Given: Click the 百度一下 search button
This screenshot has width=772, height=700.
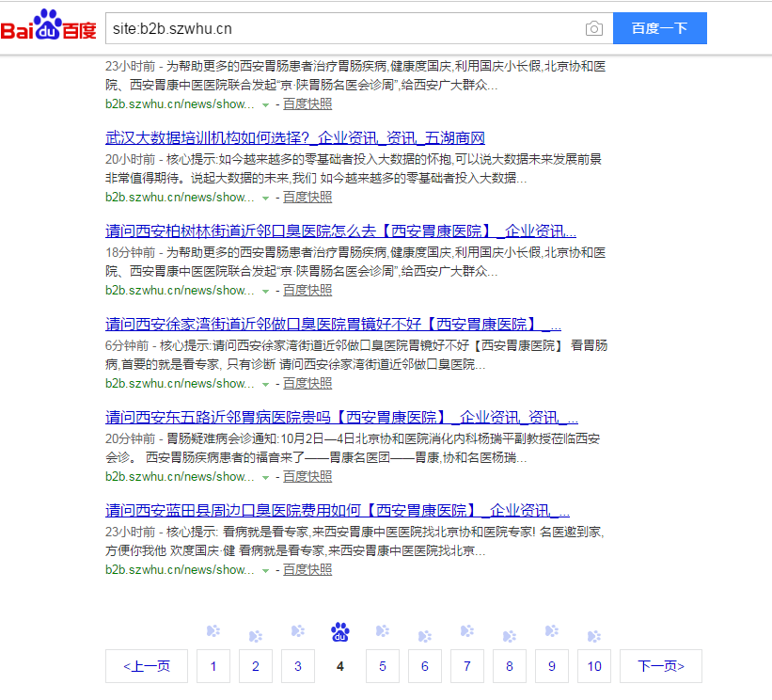Looking at the screenshot, I should pos(659,28).
